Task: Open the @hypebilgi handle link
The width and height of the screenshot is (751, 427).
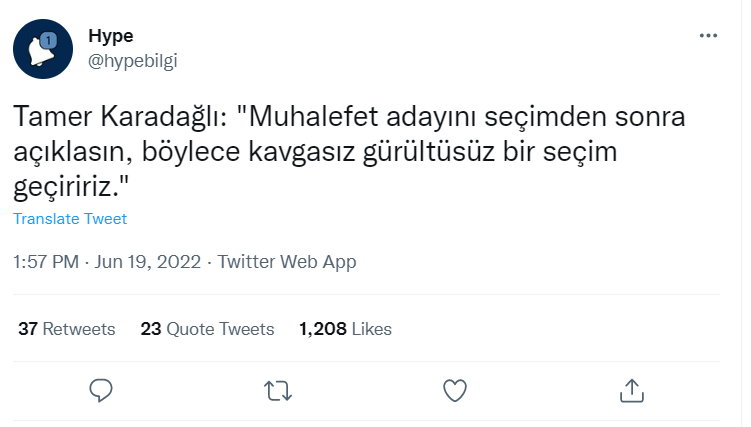Action: click(133, 60)
